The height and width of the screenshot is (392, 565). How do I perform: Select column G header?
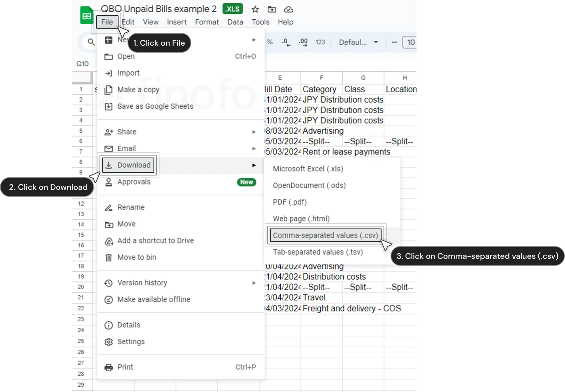pyautogui.click(x=363, y=78)
